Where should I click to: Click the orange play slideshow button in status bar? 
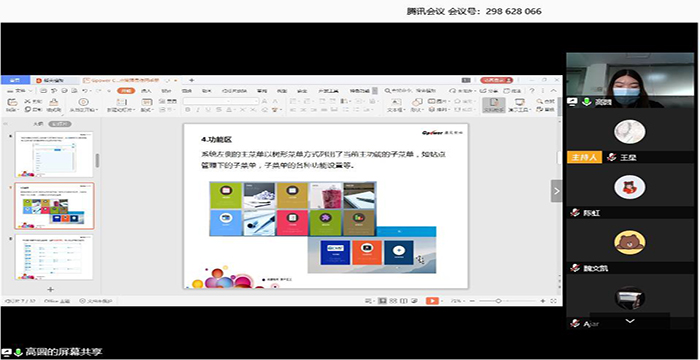click(432, 301)
